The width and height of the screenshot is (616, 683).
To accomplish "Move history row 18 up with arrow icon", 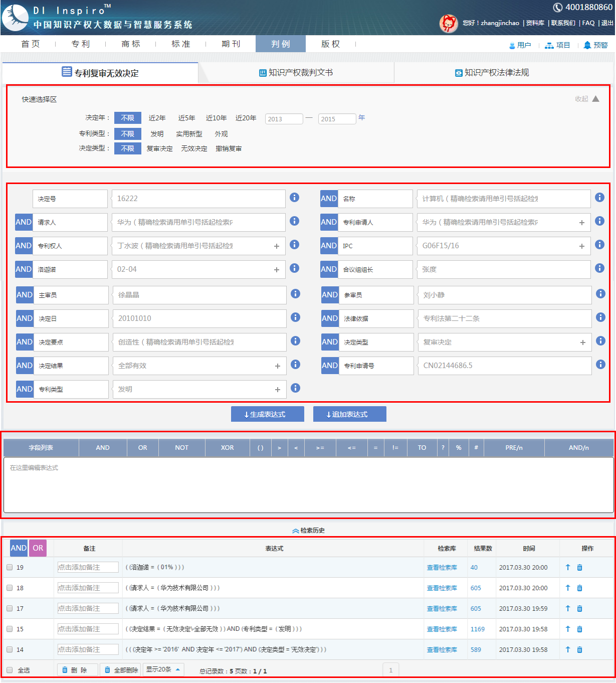I will pos(568,588).
